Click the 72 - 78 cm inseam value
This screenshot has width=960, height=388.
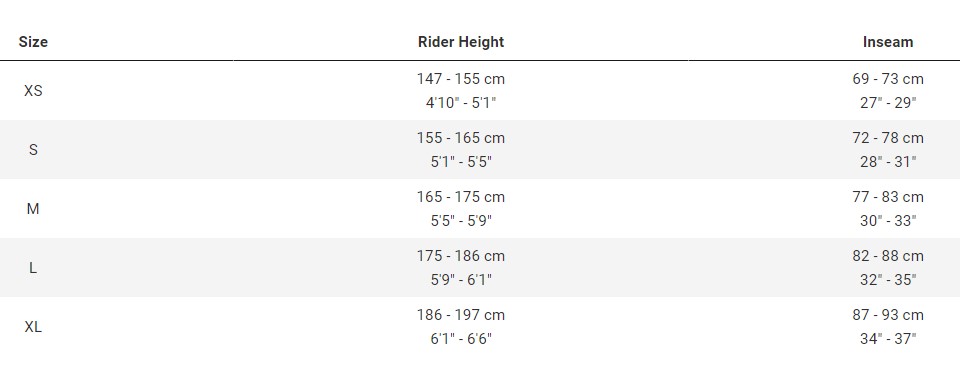click(x=888, y=138)
